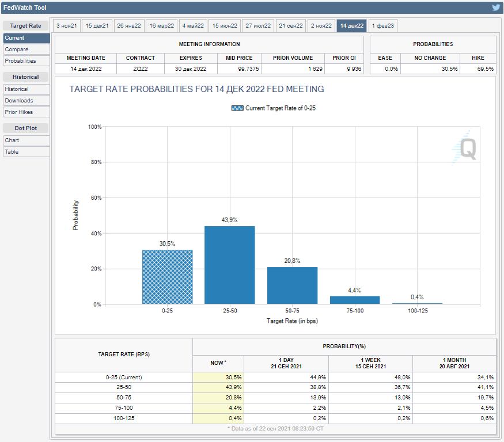Open Probabilities in the sidebar
The width and height of the screenshot is (504, 442).
pyautogui.click(x=26, y=60)
